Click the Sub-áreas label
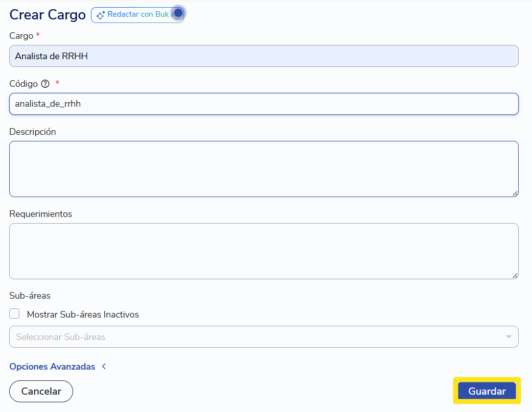The height and width of the screenshot is (412, 532). 30,296
